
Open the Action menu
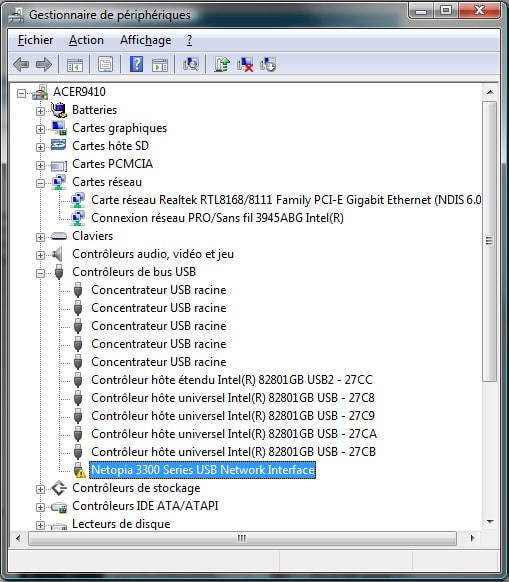(86, 40)
